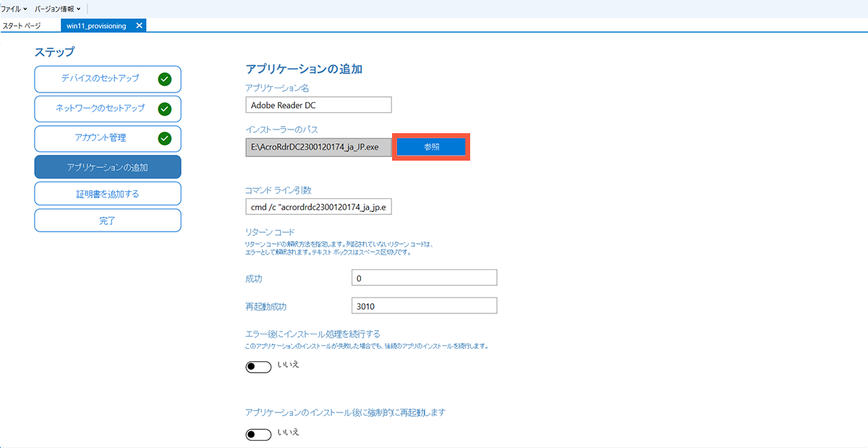The height and width of the screenshot is (448, 868).
Task: Click the 参照 browse button
Action: 430,146
